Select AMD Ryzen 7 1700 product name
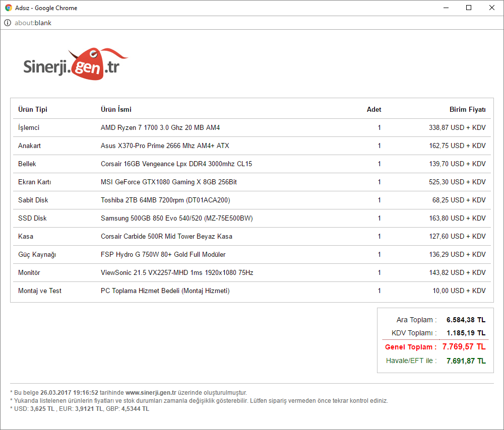 pyautogui.click(x=160, y=128)
